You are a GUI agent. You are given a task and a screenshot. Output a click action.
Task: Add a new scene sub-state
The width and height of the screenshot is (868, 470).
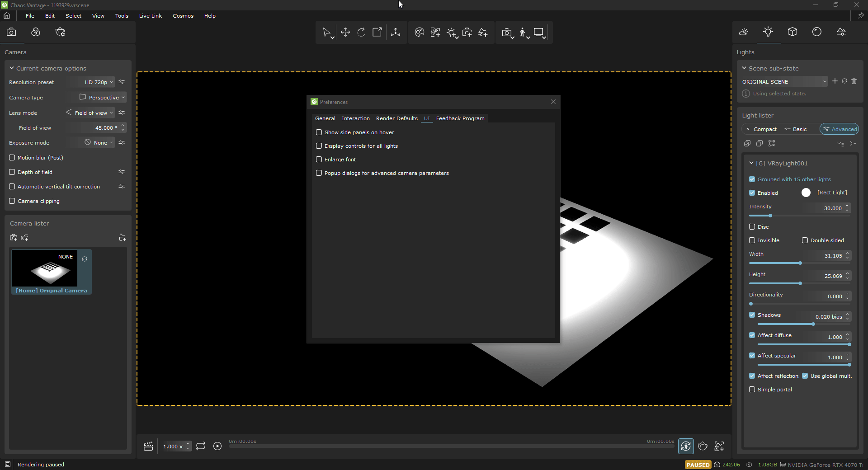coord(835,81)
